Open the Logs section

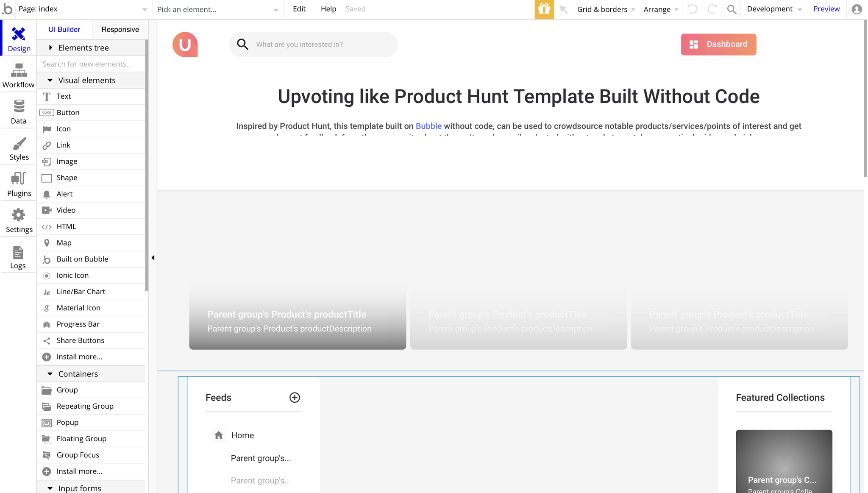(x=18, y=257)
